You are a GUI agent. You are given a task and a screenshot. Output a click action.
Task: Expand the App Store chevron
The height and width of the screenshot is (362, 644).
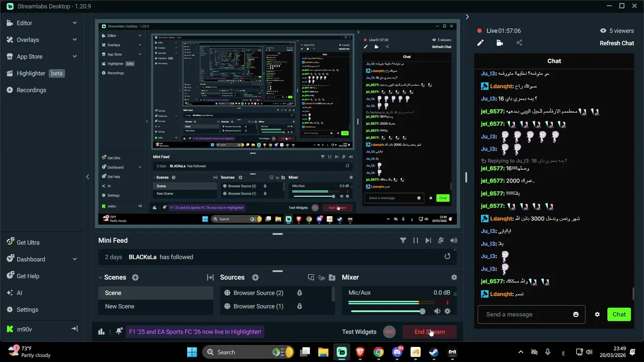pyautogui.click(x=74, y=57)
